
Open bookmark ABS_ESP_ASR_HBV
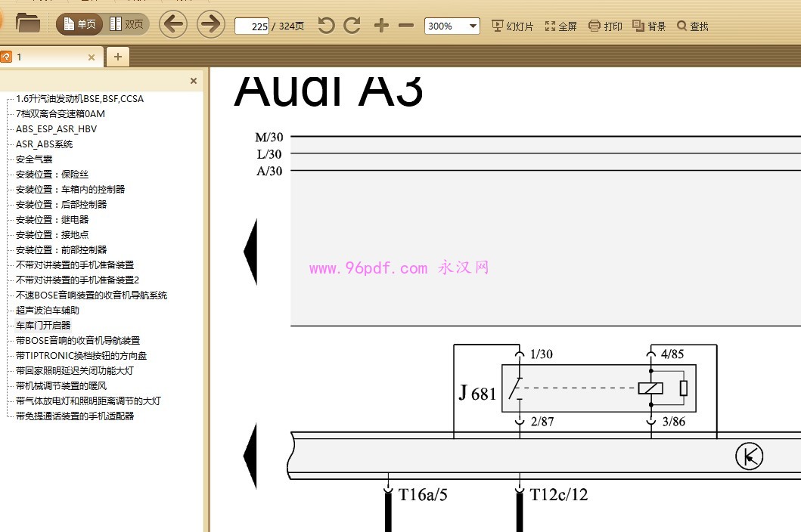pyautogui.click(x=56, y=128)
